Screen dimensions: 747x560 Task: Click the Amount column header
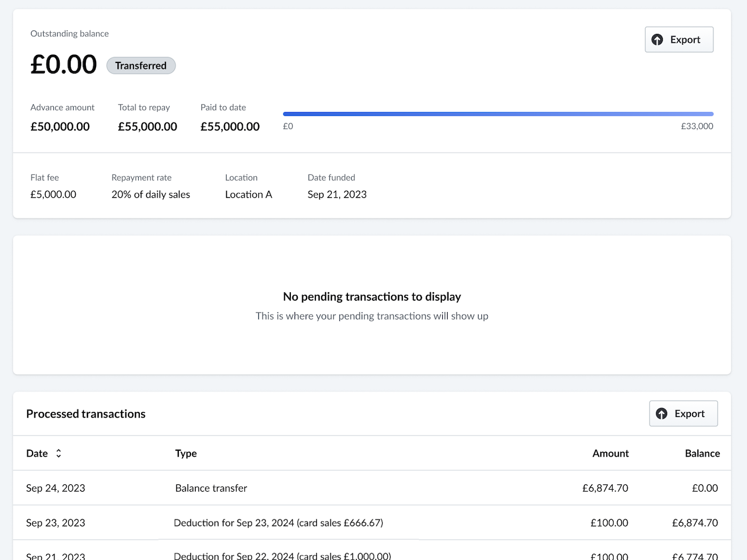coord(610,453)
